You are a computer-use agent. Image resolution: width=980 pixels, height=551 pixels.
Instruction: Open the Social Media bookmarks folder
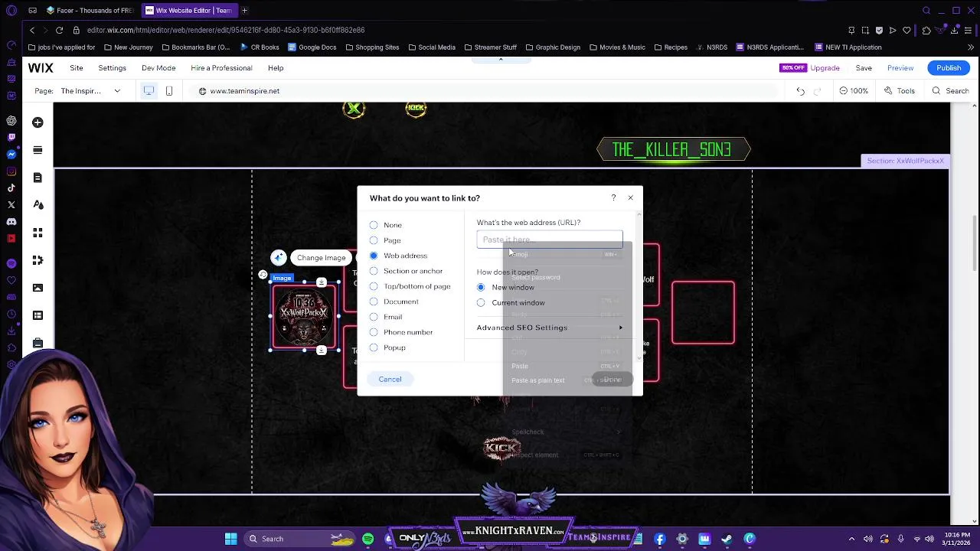(x=431, y=47)
